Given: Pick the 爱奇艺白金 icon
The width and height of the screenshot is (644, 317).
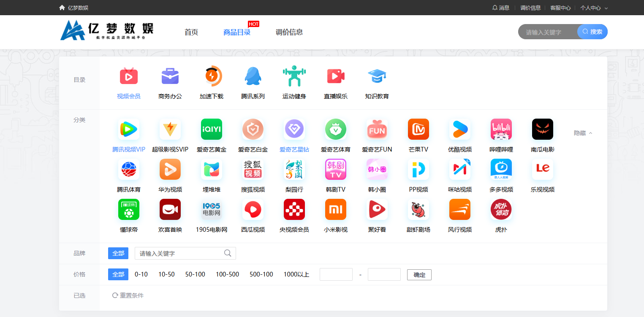Looking at the screenshot, I should [x=253, y=129].
